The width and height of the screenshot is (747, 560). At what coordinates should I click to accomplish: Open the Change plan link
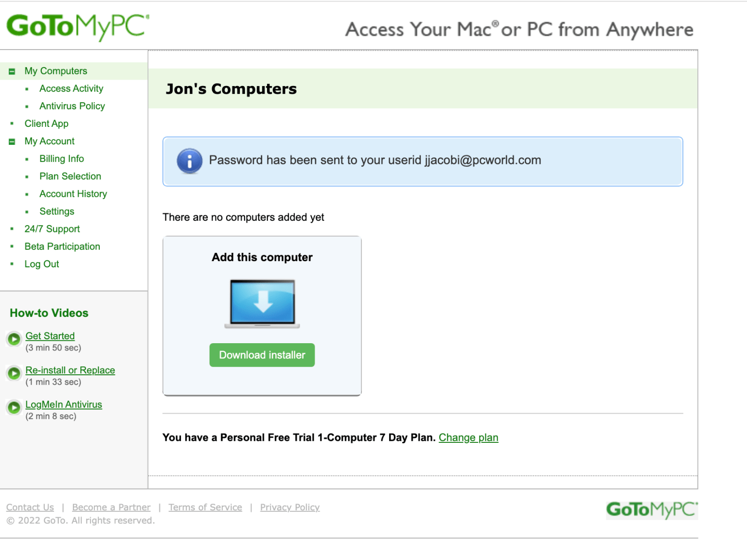pyautogui.click(x=468, y=437)
